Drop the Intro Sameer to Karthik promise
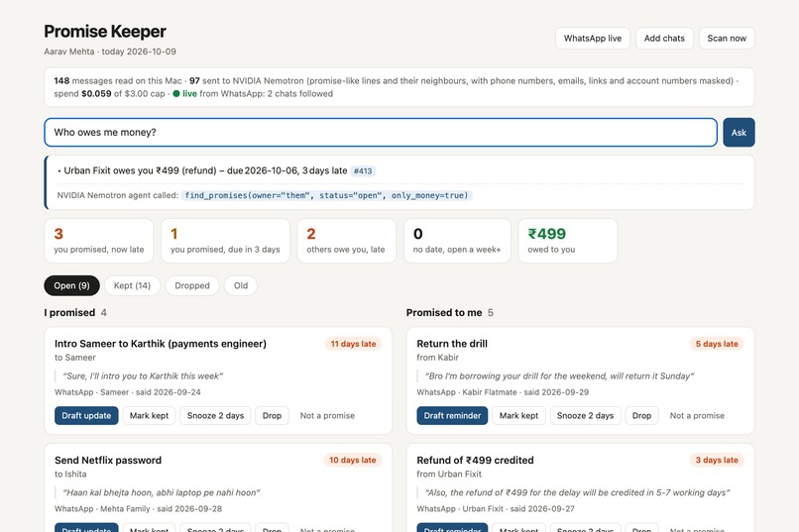Viewport: 799px width, 532px height. [272, 415]
